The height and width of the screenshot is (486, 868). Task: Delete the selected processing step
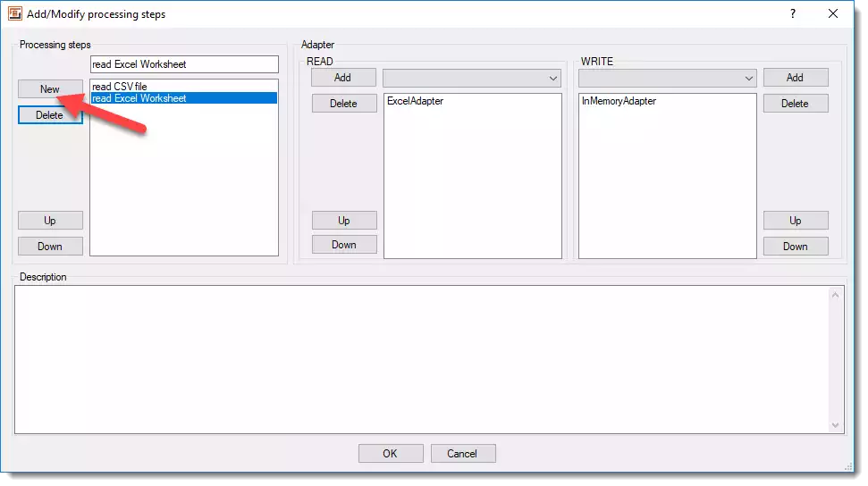(50, 115)
